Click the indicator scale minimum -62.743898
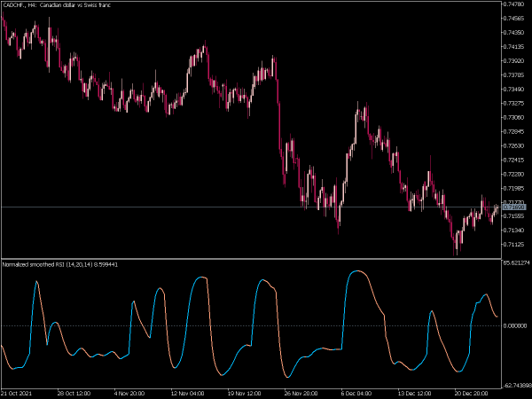The height and width of the screenshot is (399, 532). point(516,386)
